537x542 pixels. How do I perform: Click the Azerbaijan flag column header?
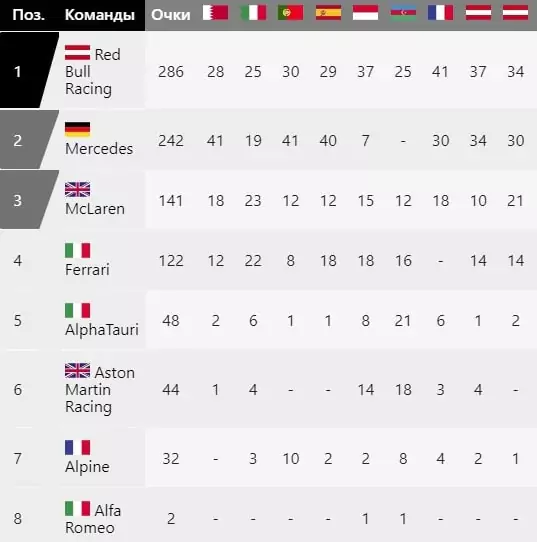tap(403, 13)
